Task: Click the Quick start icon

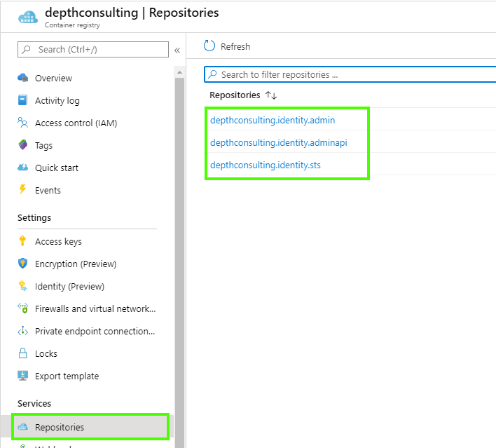Action: 23,168
